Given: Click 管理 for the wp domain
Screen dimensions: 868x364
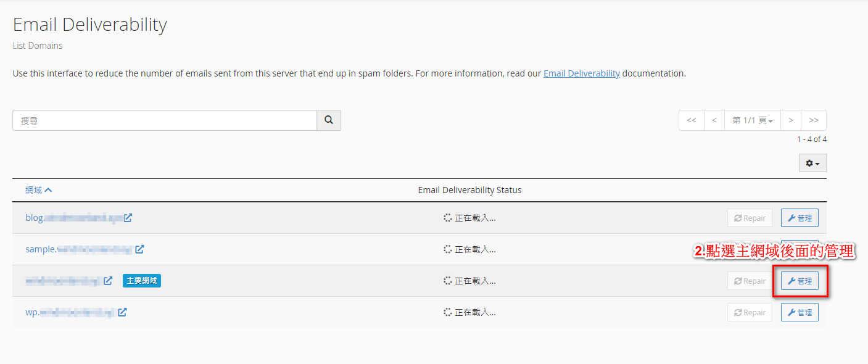Looking at the screenshot, I should pos(800,312).
